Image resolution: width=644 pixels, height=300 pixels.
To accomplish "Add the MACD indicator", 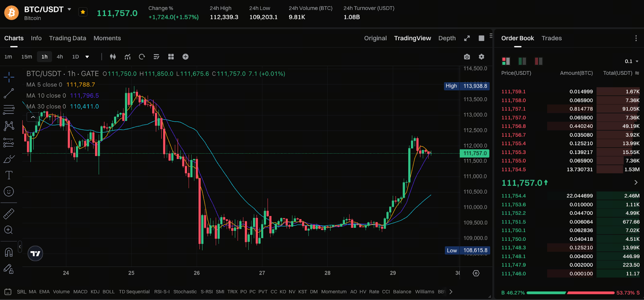I will pyautogui.click(x=80, y=292).
